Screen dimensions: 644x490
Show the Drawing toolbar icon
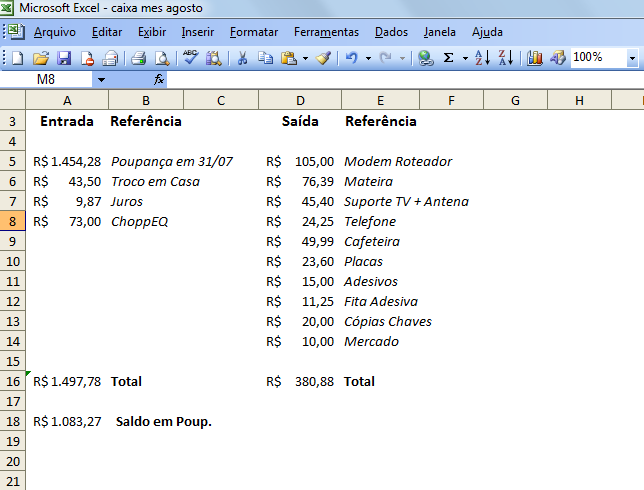point(558,58)
